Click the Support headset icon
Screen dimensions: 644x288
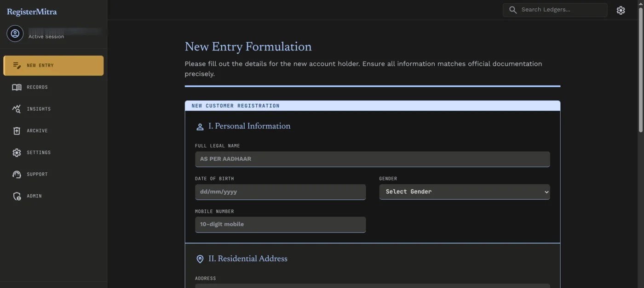[17, 175]
